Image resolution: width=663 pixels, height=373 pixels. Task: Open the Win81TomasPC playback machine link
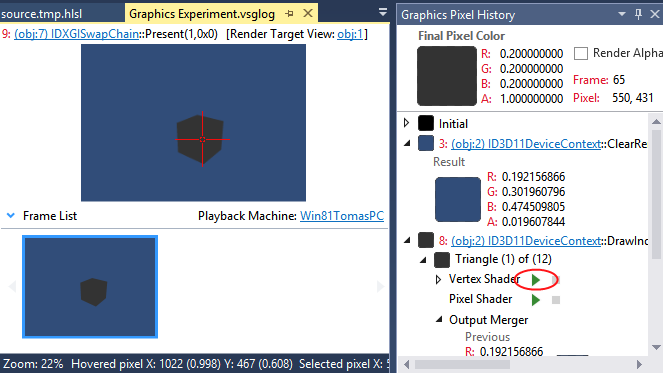[x=342, y=216]
